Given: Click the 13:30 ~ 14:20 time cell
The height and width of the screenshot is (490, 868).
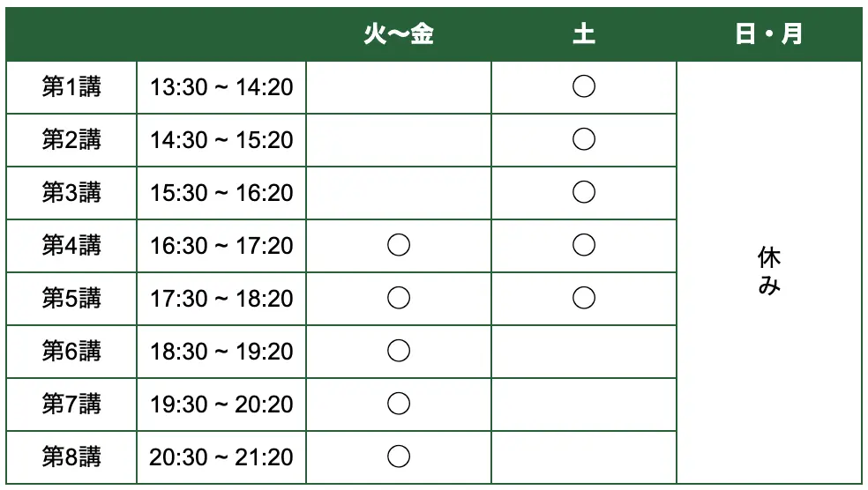Looking at the screenshot, I should [x=221, y=87].
